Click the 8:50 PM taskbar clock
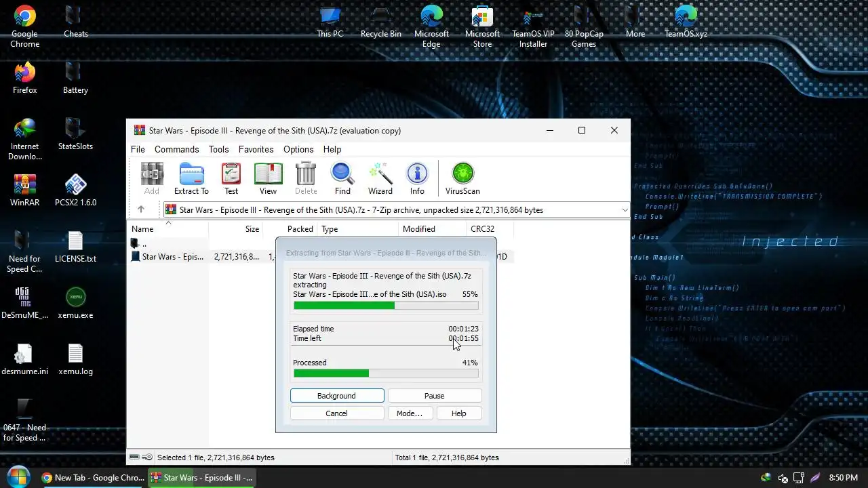 click(x=844, y=478)
